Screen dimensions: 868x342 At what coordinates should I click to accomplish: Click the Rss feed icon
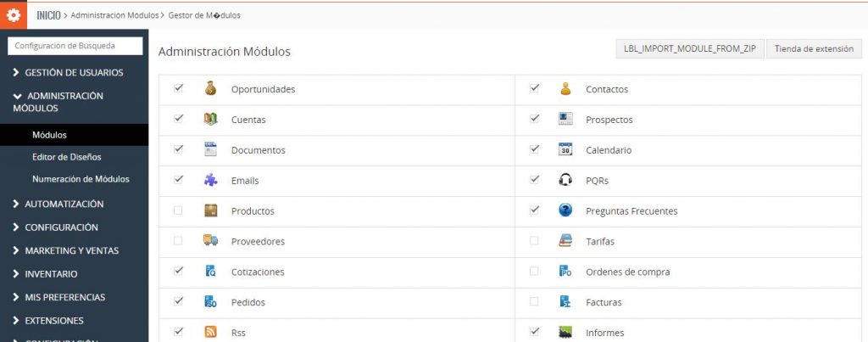[x=211, y=333]
